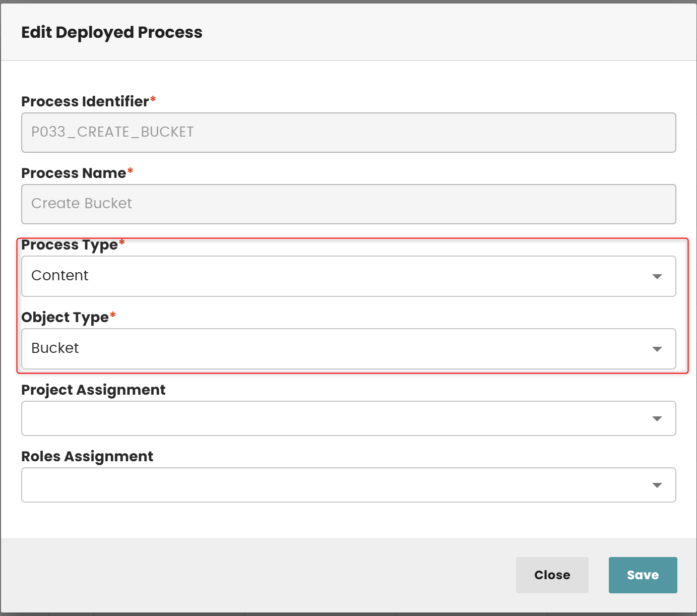697x616 pixels.
Task: Expand the Project Assignment combo box
Action: pos(348,418)
